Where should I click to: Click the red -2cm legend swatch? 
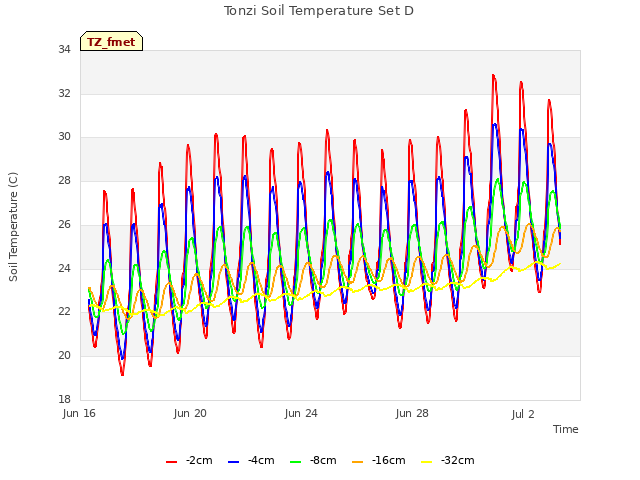point(171,462)
